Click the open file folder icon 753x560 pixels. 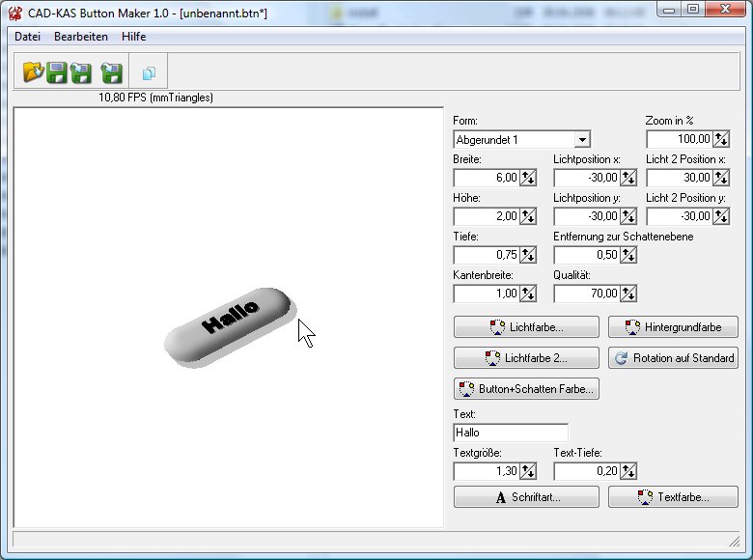pos(34,72)
